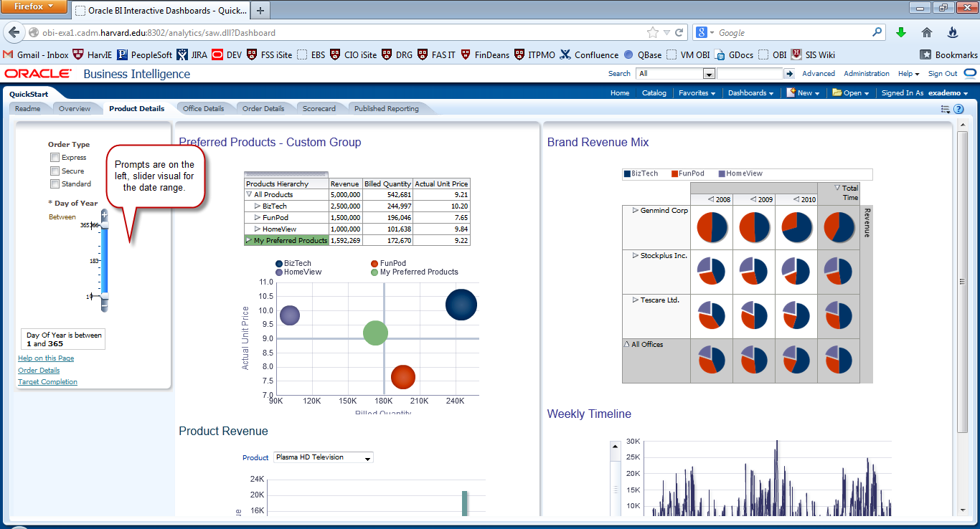
Task: Click the Help on this Page link
Action: (45, 358)
